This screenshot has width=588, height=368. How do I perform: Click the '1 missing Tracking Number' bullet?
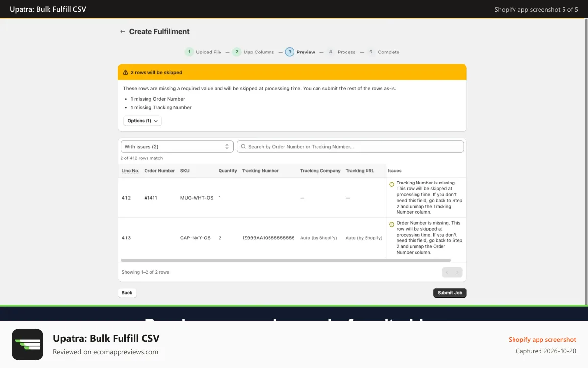coord(161,108)
